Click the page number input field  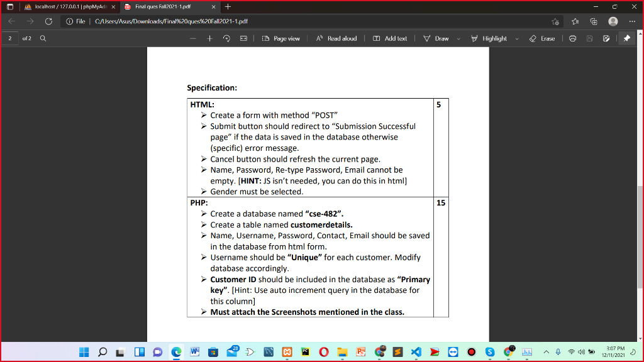click(x=9, y=38)
